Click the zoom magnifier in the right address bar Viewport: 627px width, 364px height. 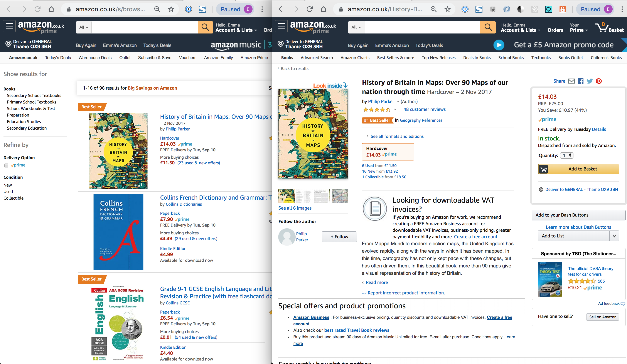[x=433, y=9]
